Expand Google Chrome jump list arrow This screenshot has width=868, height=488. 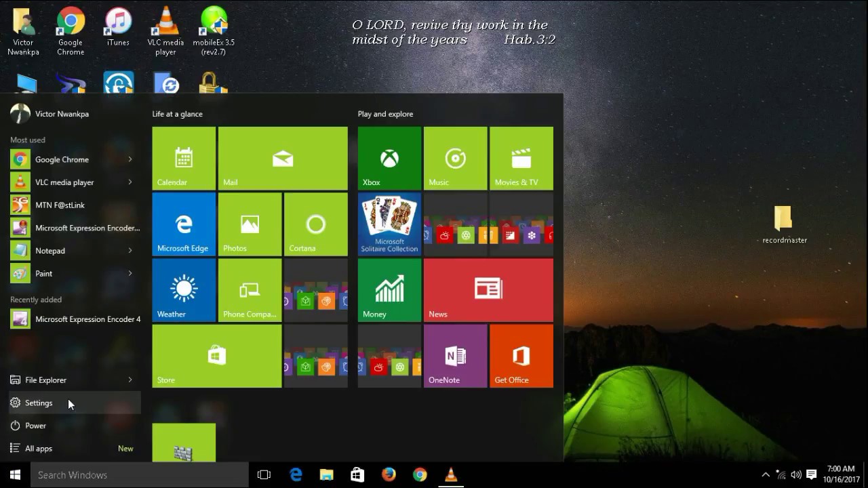[x=130, y=159]
